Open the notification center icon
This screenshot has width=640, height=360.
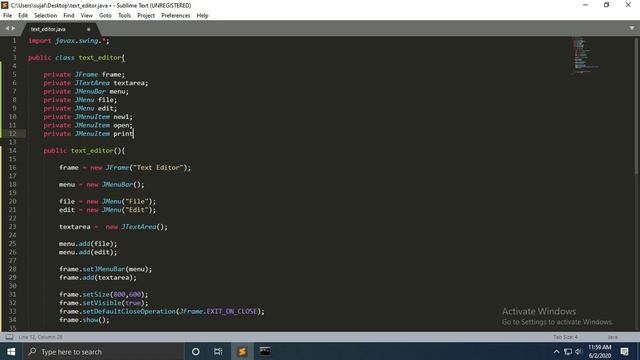pyautogui.click(x=624, y=351)
